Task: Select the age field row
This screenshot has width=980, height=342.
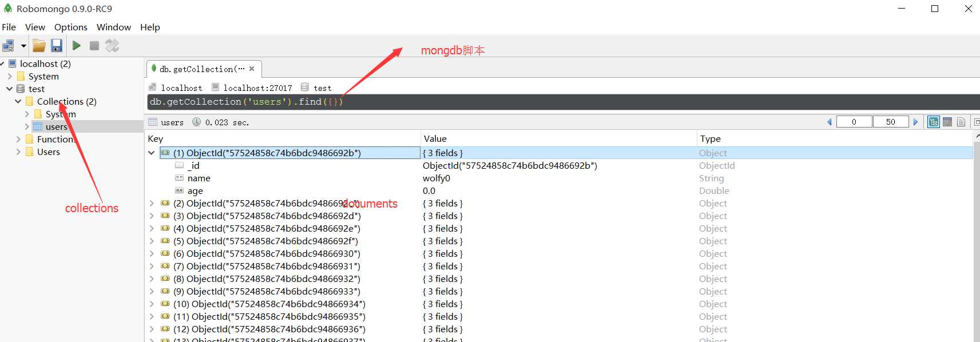Action: pyautogui.click(x=560, y=190)
